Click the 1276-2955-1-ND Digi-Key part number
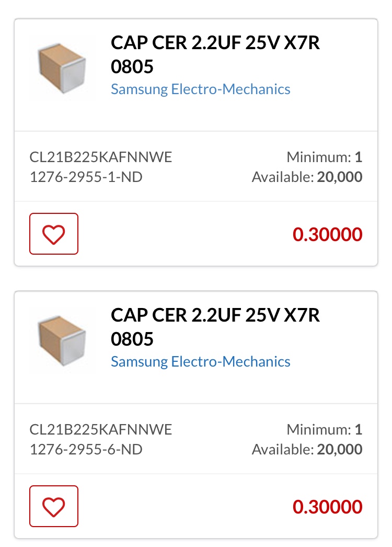The image size is (392, 547). (86, 177)
